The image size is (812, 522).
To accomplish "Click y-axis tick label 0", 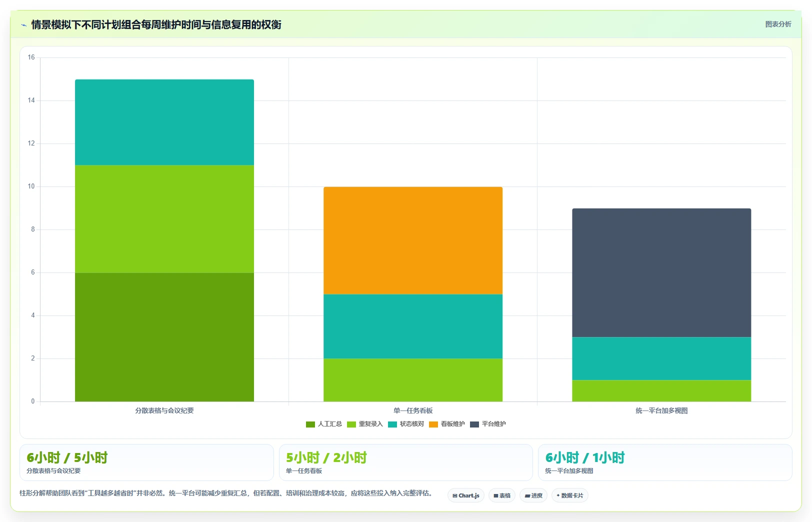I will pyautogui.click(x=33, y=401).
